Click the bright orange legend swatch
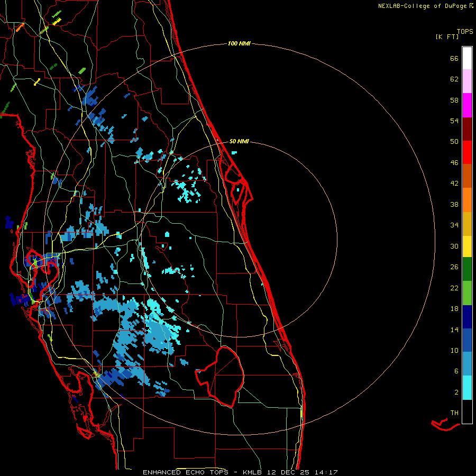 (x=467, y=200)
